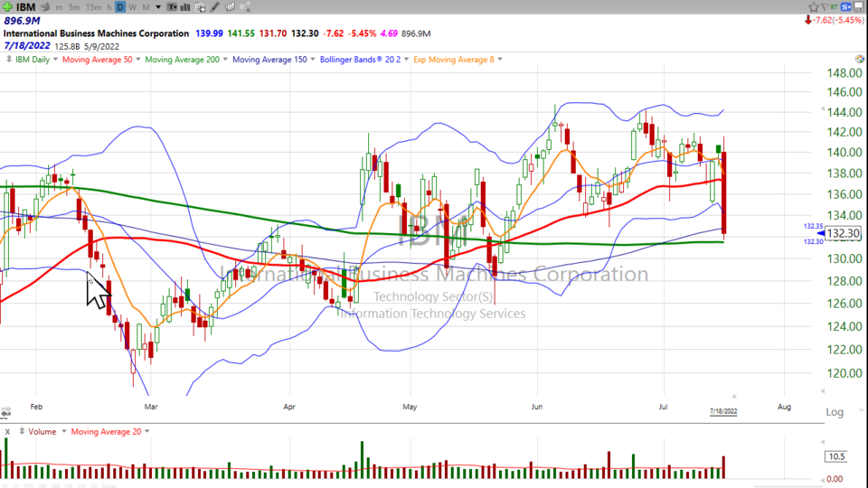Select the Daily (D) time frame
Image resolution: width=868 pixels, height=488 pixels.
click(120, 7)
